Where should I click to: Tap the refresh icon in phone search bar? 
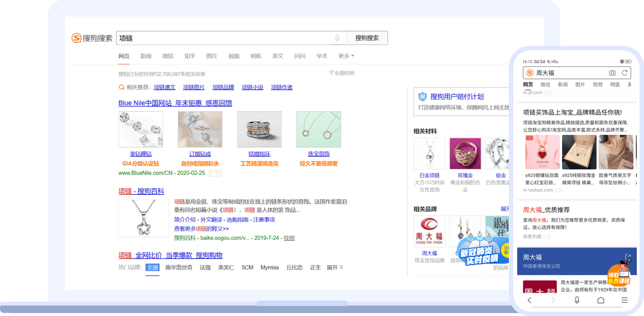coord(625,73)
